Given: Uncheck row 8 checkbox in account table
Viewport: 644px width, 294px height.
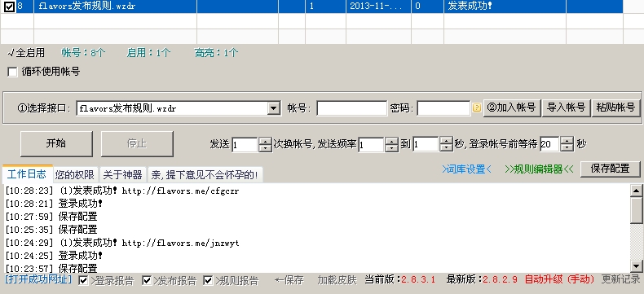Looking at the screenshot, I should point(9,7).
